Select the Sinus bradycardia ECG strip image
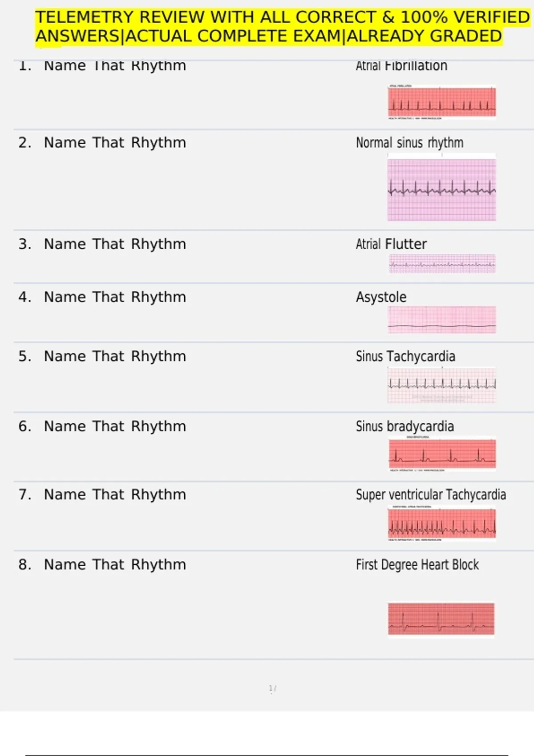This screenshot has height=756, width=534. [442, 454]
